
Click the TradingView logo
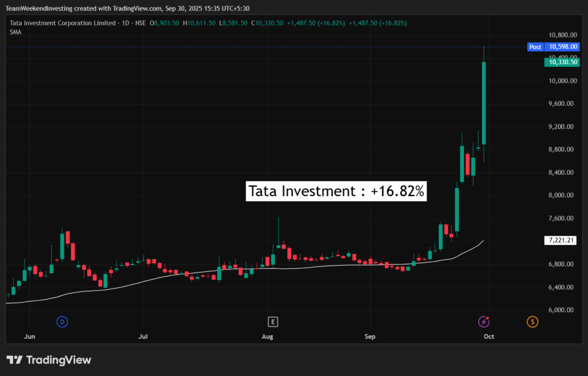point(49,360)
